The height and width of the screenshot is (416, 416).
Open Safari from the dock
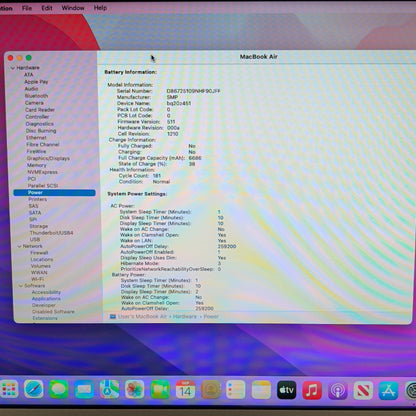[x=34, y=389]
